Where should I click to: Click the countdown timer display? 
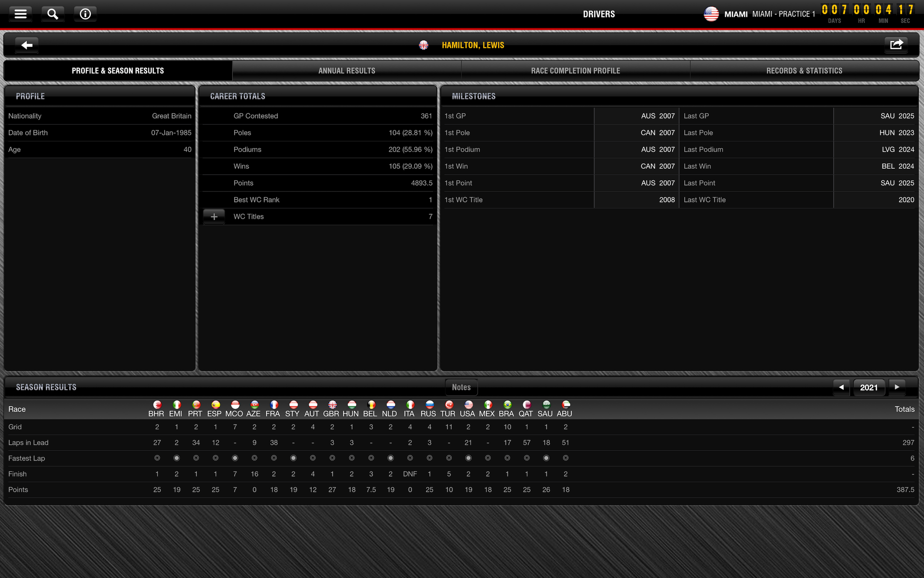[868, 14]
